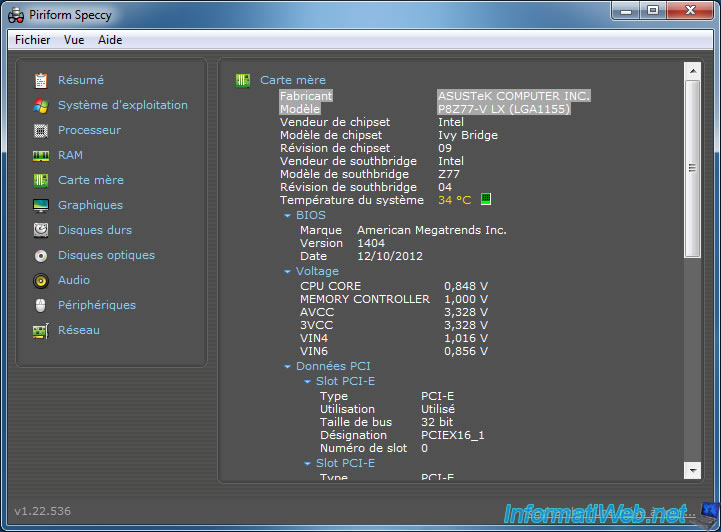The height and width of the screenshot is (532, 721).
Task: Click the American Megatrends Inc. value
Action: click(432, 230)
